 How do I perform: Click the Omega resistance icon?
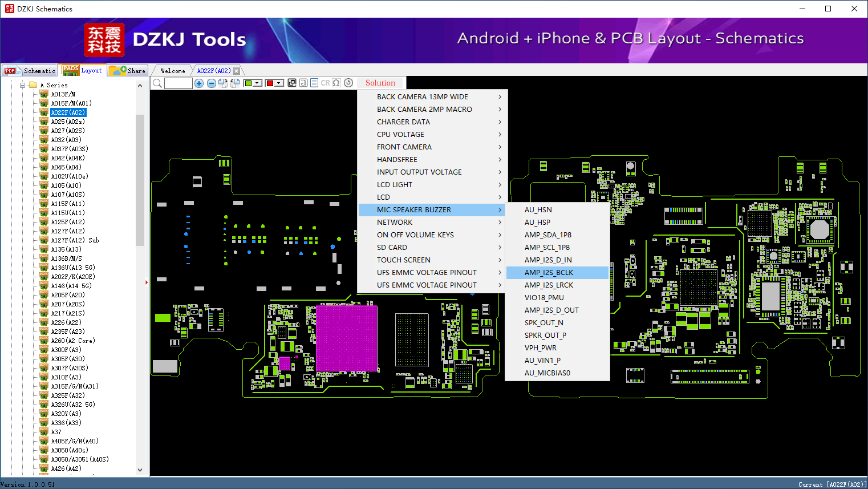click(336, 83)
